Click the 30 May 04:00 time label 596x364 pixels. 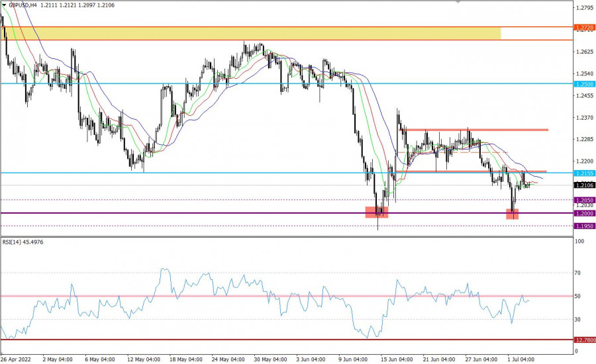[270, 359]
